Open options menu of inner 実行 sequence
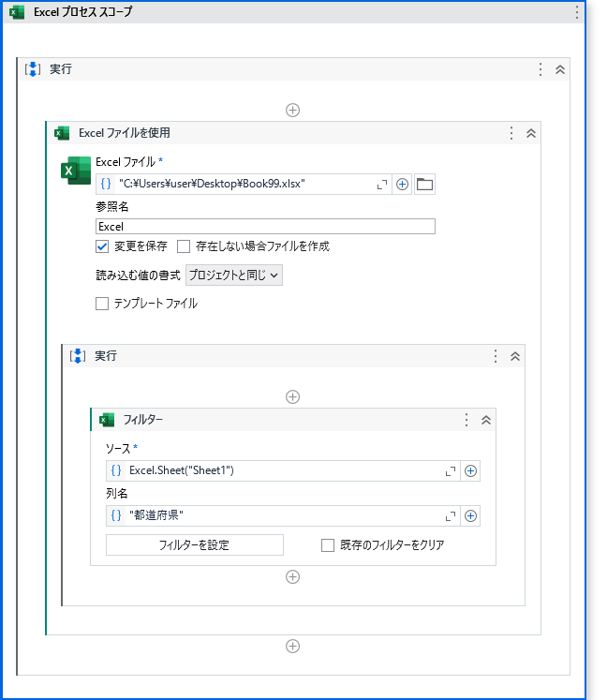Viewport: 607px width, 700px height. click(496, 356)
